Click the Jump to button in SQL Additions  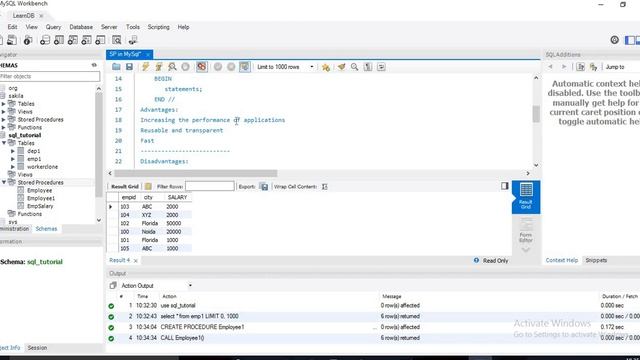click(x=615, y=67)
